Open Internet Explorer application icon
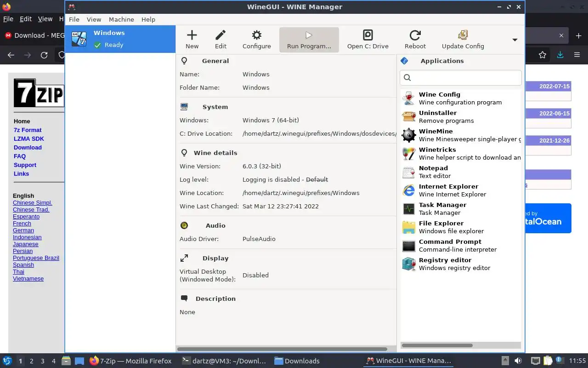Image resolution: width=588 pixels, height=368 pixels. (408, 190)
